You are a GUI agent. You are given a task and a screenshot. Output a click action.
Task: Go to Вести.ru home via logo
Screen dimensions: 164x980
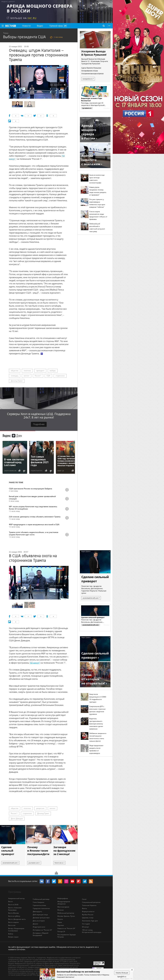pyautogui.click(x=11, y=26)
